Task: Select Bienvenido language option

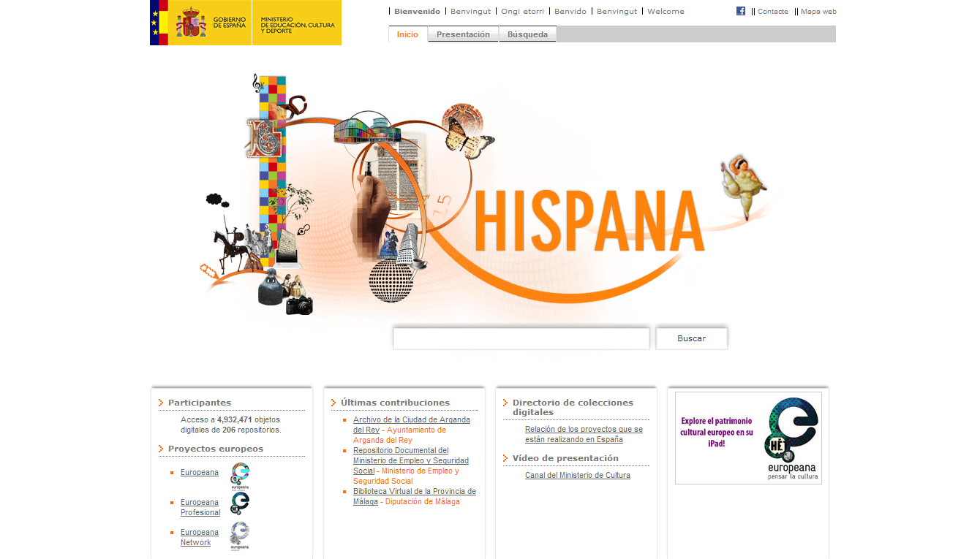Action: click(x=417, y=12)
